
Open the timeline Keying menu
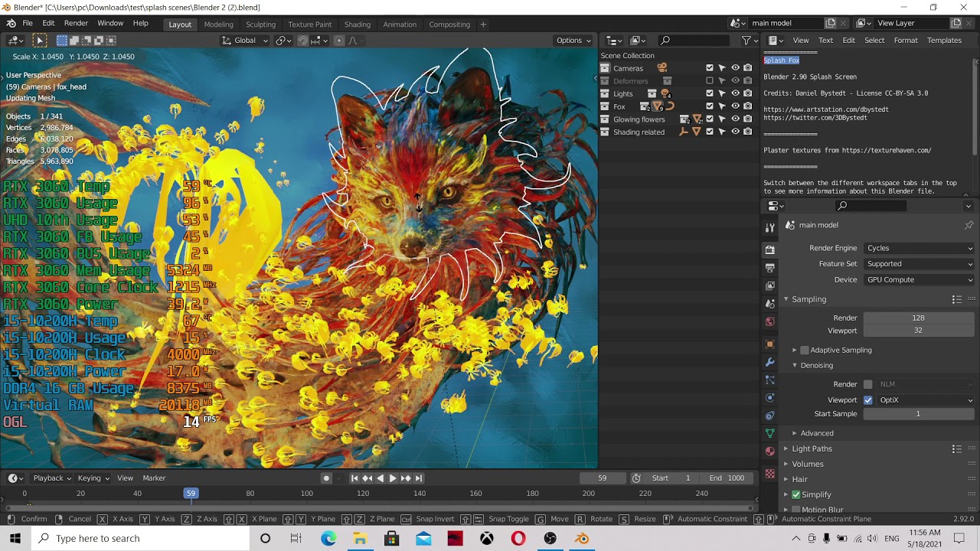(x=93, y=478)
